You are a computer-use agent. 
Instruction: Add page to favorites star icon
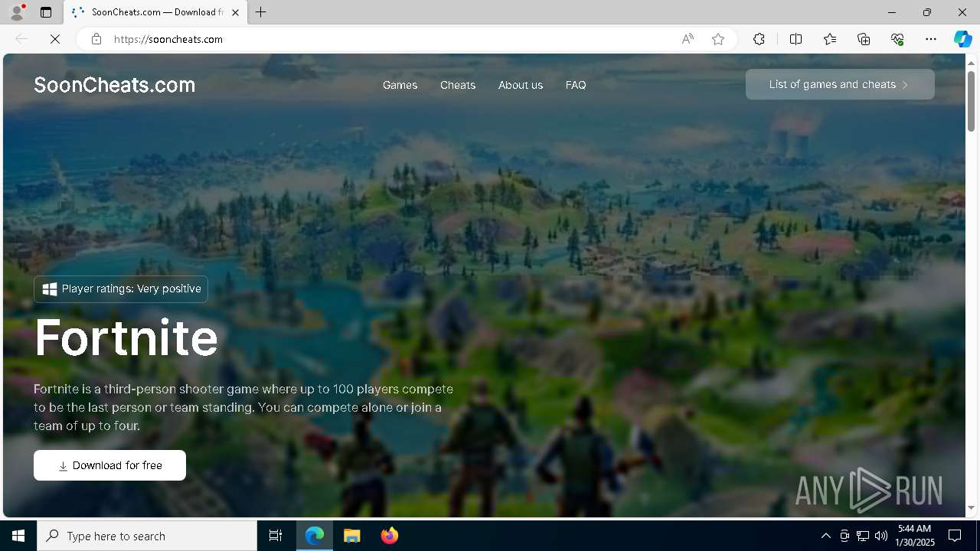(718, 39)
